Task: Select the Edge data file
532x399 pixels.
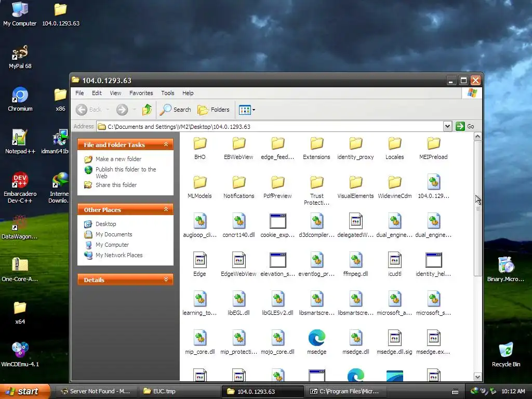Action: [x=200, y=264]
